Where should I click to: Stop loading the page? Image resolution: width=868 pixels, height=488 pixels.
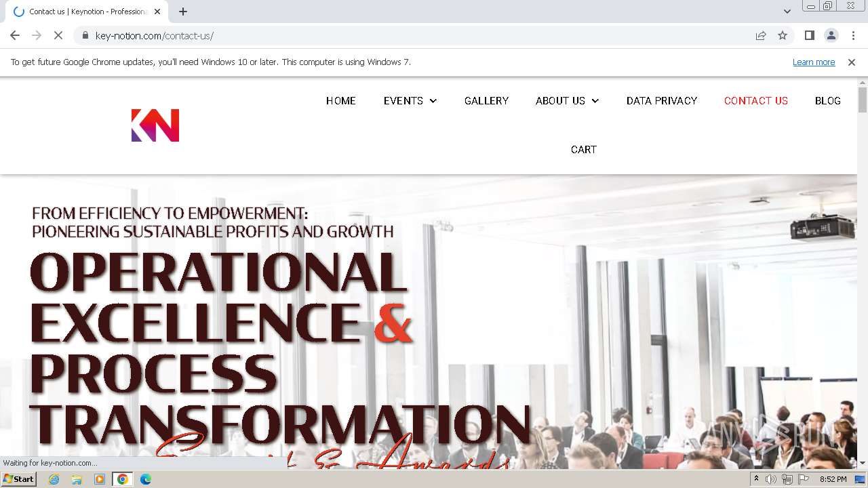[x=58, y=35]
